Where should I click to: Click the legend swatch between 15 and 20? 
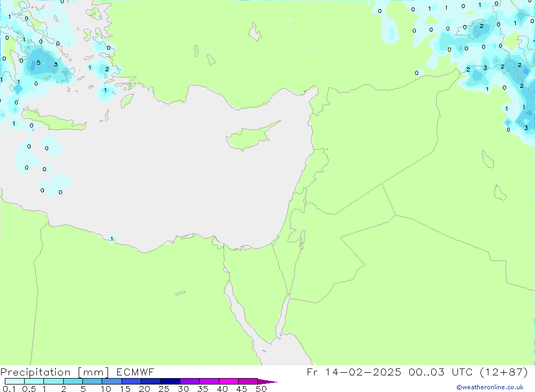tap(131, 381)
